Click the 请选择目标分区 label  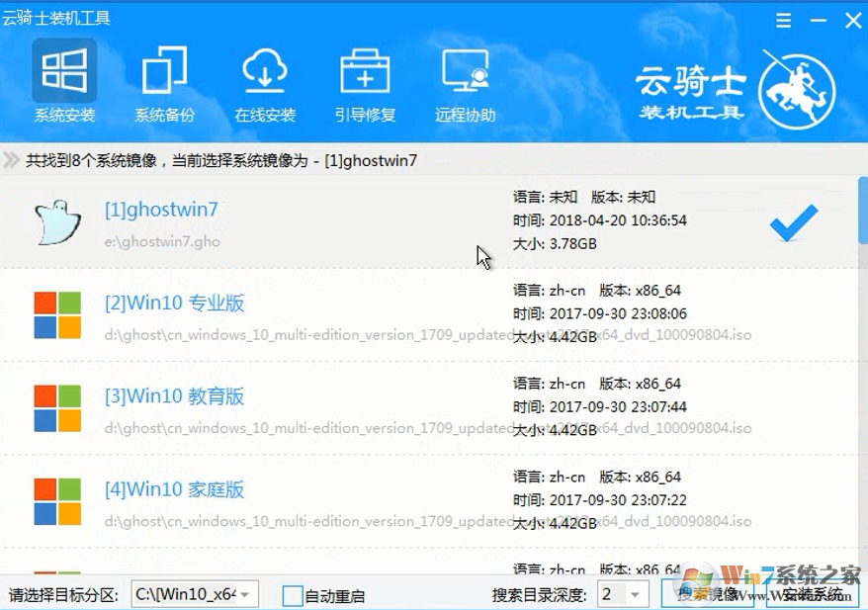[63, 595]
